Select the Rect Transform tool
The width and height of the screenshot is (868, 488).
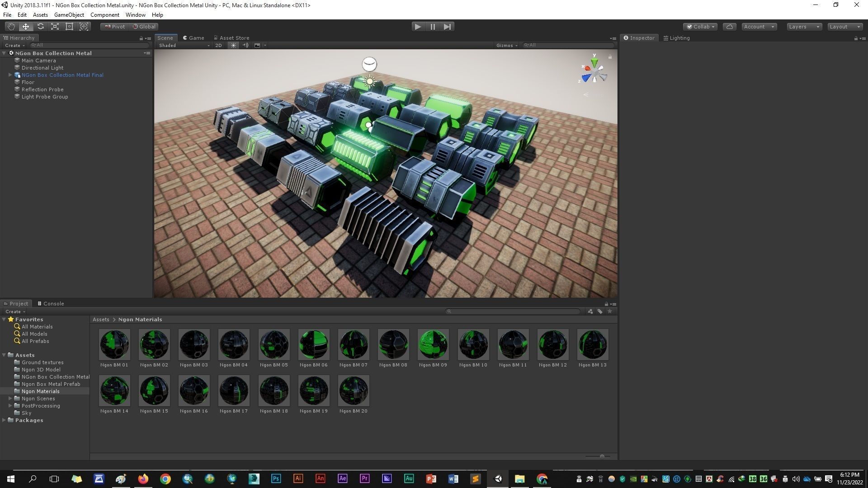click(x=69, y=27)
